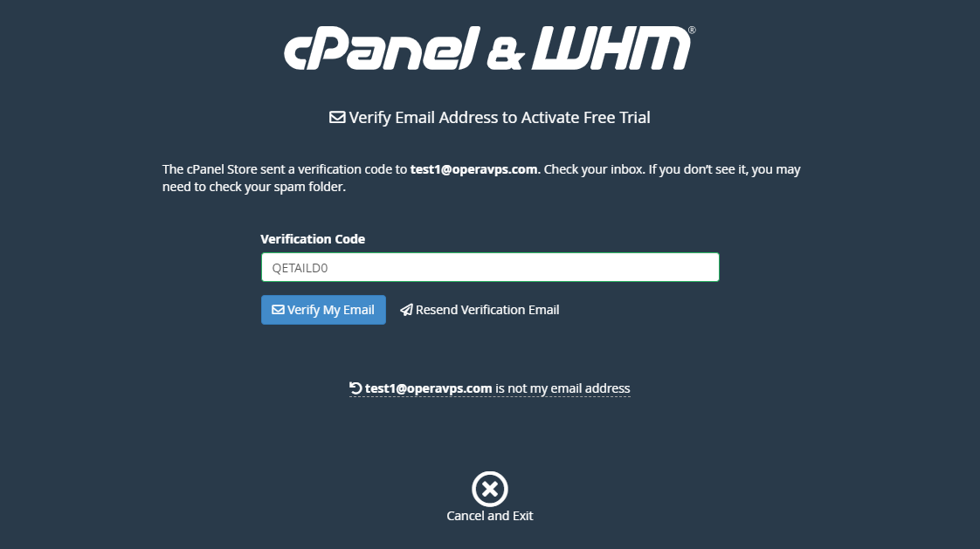Click the paper plane resend icon
The width and height of the screenshot is (980, 549).
point(406,310)
